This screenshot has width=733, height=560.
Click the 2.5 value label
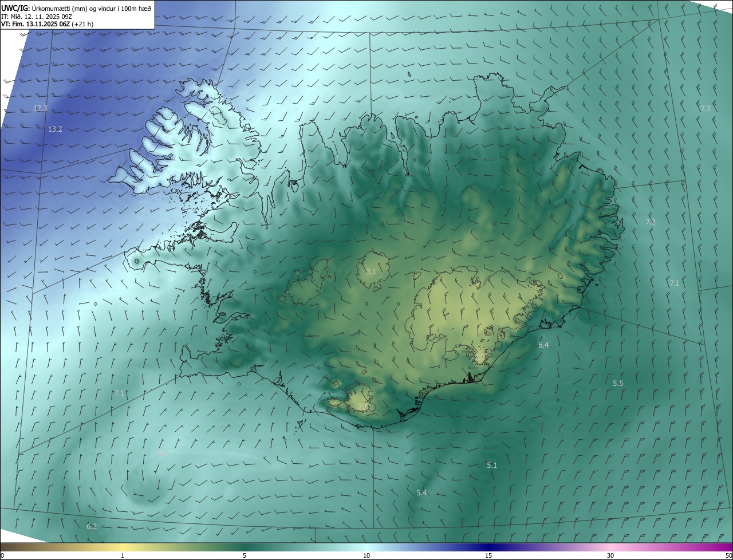363,407
